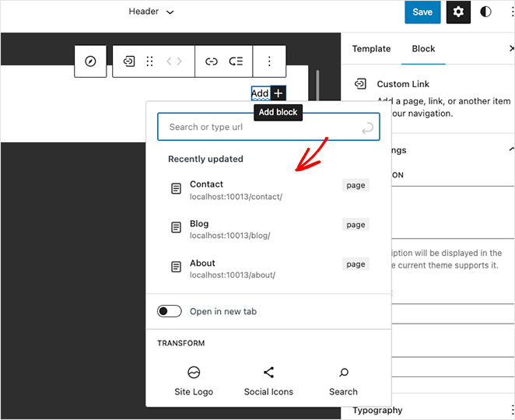Switch to the Template tab
This screenshot has width=515, height=420.
pyautogui.click(x=371, y=48)
